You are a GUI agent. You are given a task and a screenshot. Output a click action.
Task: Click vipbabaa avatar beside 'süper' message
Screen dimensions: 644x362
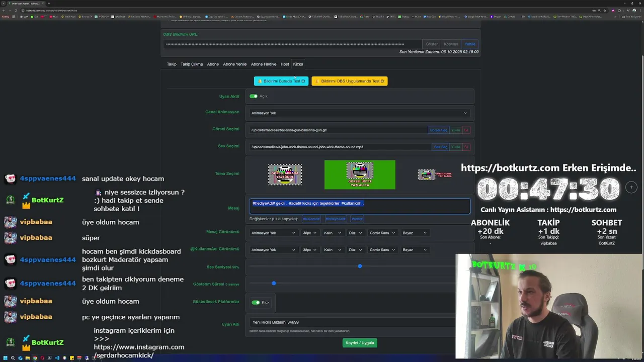pyautogui.click(x=10, y=238)
